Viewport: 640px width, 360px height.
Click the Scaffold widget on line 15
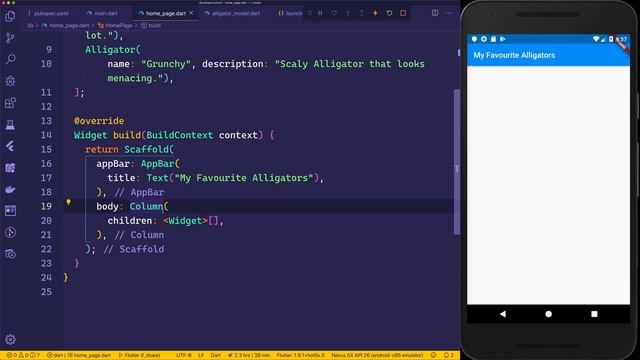(x=147, y=149)
